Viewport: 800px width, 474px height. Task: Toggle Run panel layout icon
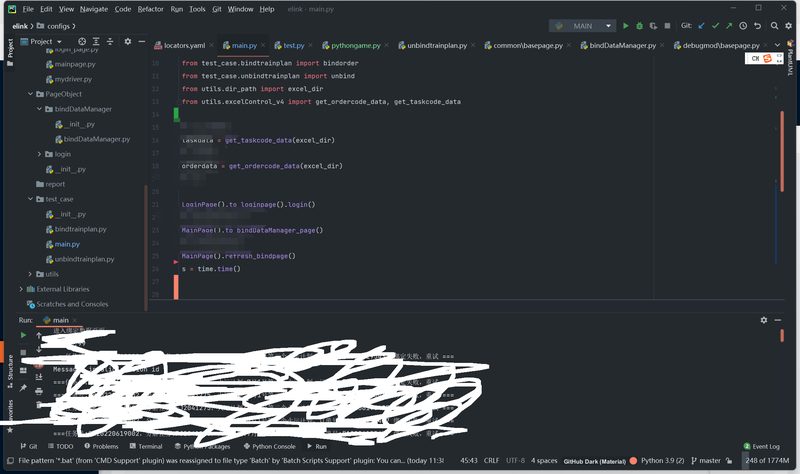click(x=23, y=370)
